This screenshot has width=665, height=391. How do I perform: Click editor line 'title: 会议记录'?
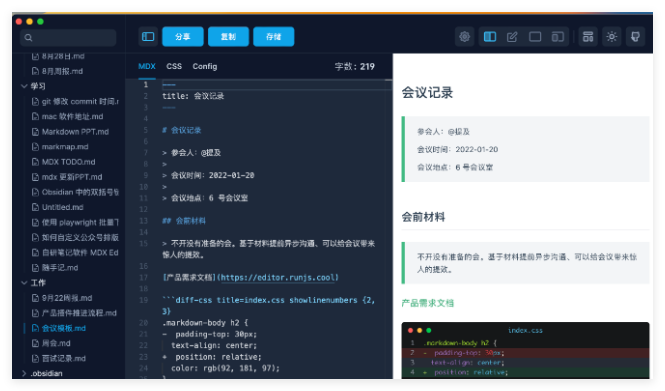(193, 96)
